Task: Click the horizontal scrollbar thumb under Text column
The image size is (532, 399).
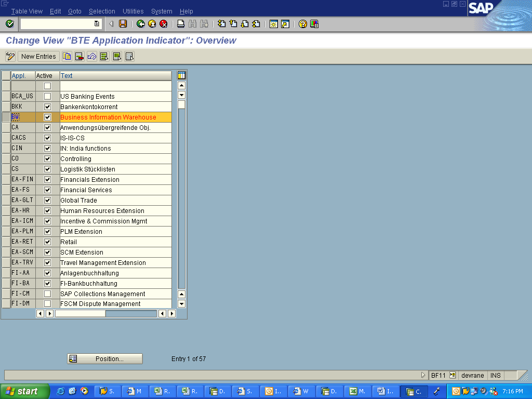Action: pyautogui.click(x=81, y=313)
